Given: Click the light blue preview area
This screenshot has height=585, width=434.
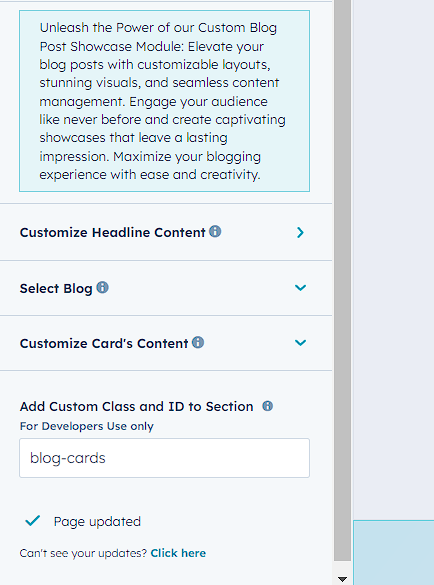Looking at the screenshot, I should pos(394,552).
